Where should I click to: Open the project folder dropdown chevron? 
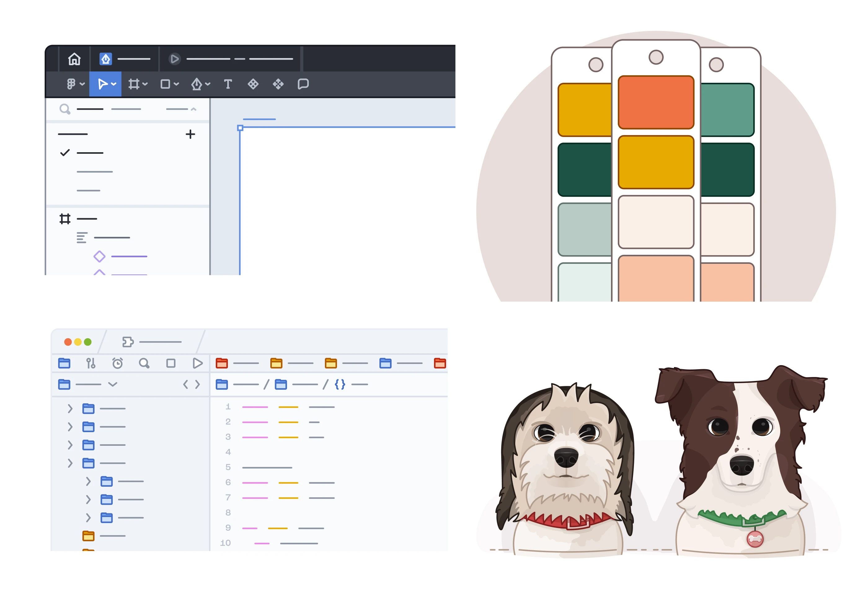[113, 384]
